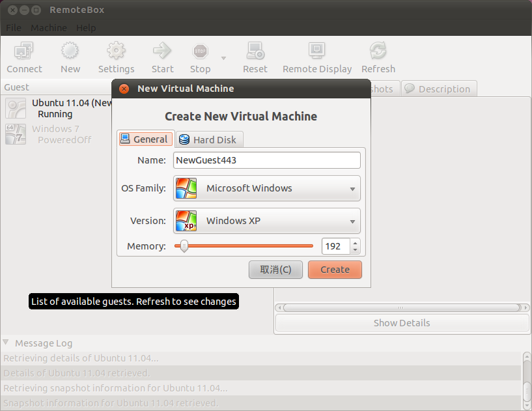The height and width of the screenshot is (411, 532).
Task: Click the Microsoft Windows logo icon
Action: tap(186, 188)
